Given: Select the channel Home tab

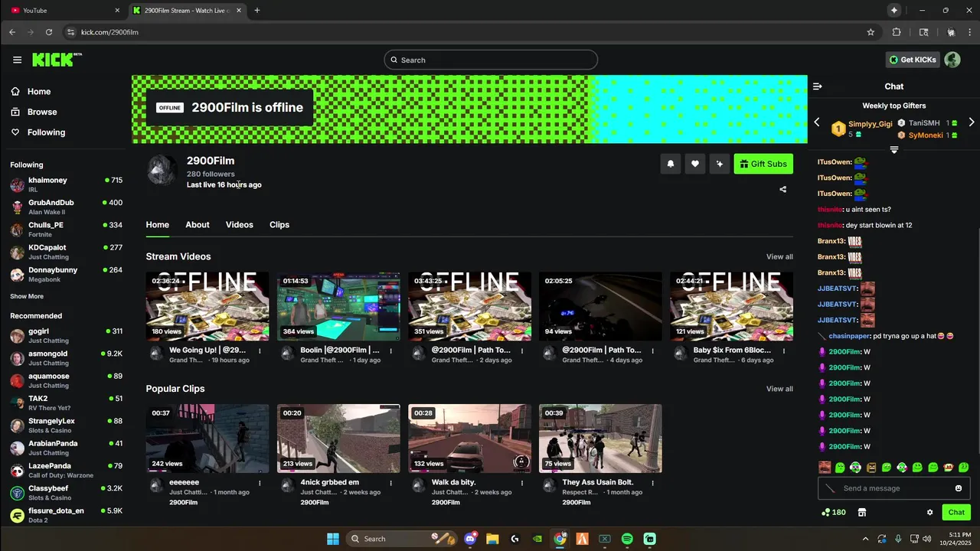Looking at the screenshot, I should click(158, 225).
